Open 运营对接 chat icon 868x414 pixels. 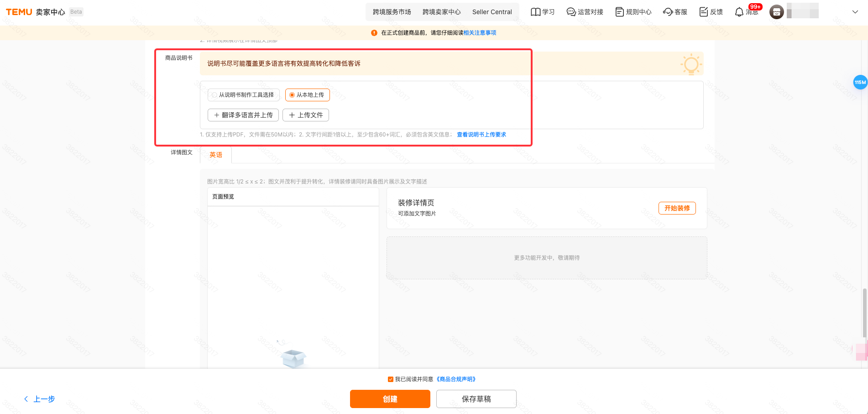click(x=571, y=12)
